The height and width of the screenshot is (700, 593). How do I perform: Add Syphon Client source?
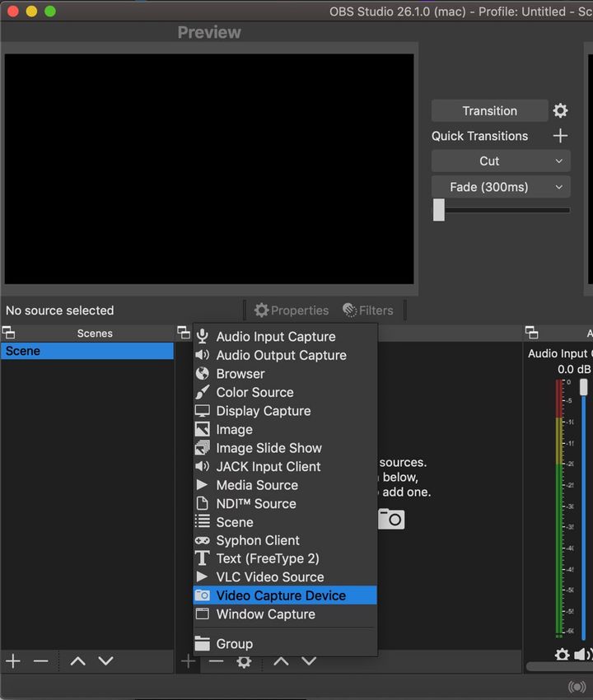(285, 540)
